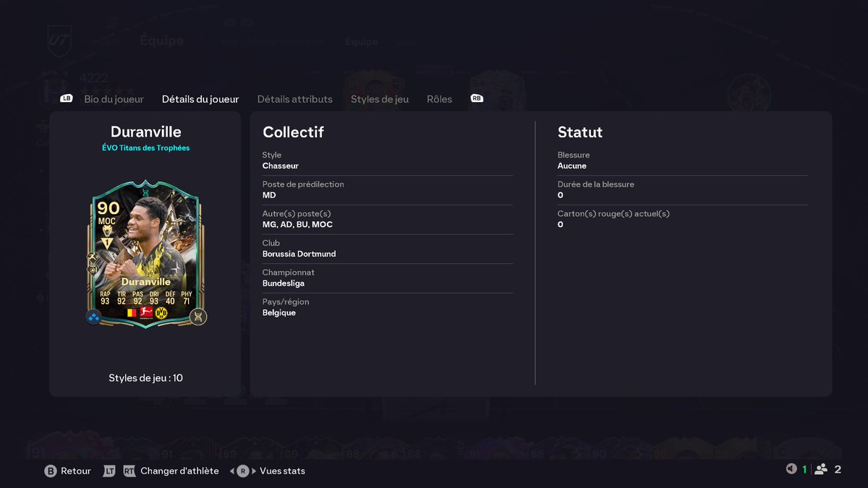The width and height of the screenshot is (868, 488).
Task: Click Styles de jeu : 10 text
Action: tap(146, 378)
